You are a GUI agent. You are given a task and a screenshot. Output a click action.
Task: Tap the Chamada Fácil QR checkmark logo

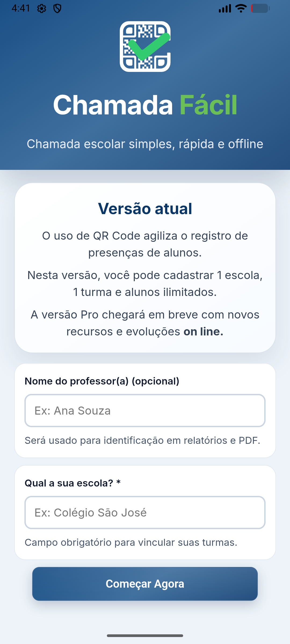pyautogui.click(x=145, y=46)
